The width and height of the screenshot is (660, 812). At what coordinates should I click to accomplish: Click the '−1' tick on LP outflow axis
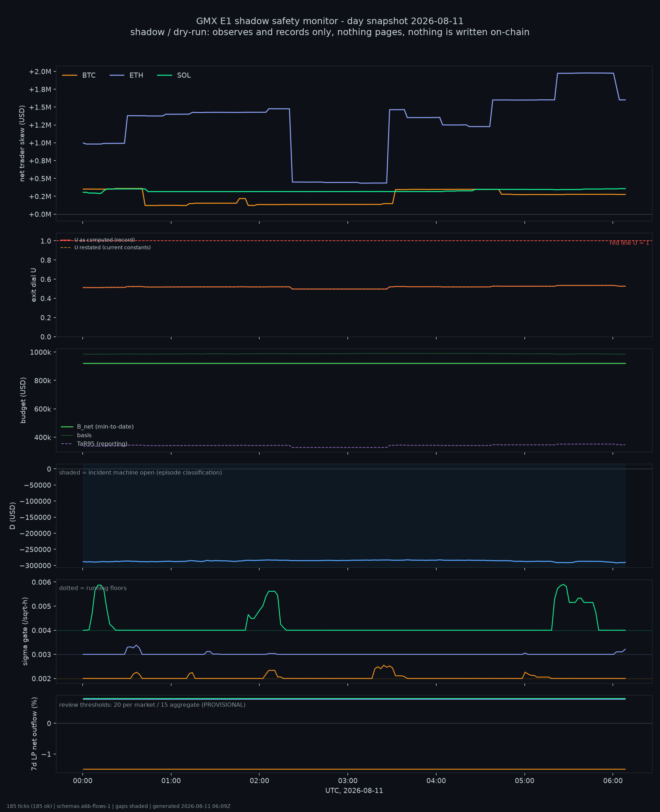click(x=46, y=754)
